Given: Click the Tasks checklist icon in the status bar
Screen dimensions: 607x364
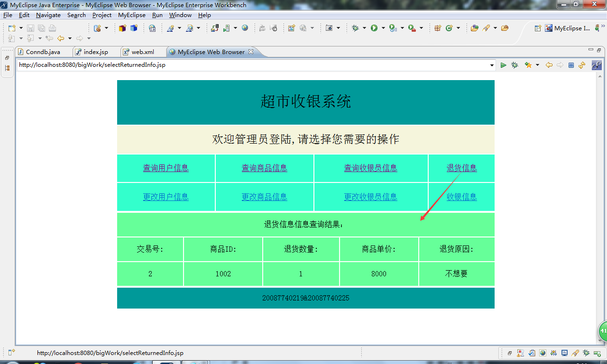Looking at the screenshot, I should 532,353.
